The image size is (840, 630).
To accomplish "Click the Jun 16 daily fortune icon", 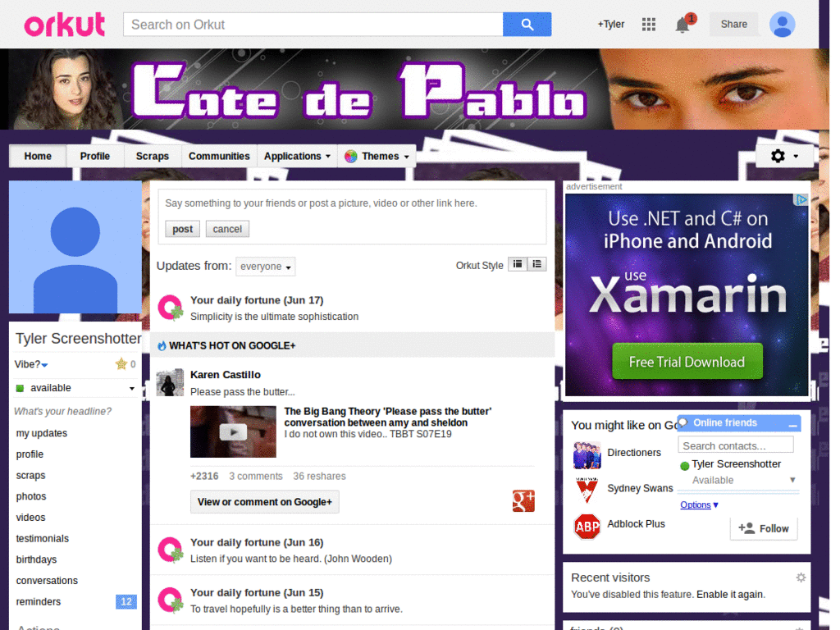I will click(171, 550).
